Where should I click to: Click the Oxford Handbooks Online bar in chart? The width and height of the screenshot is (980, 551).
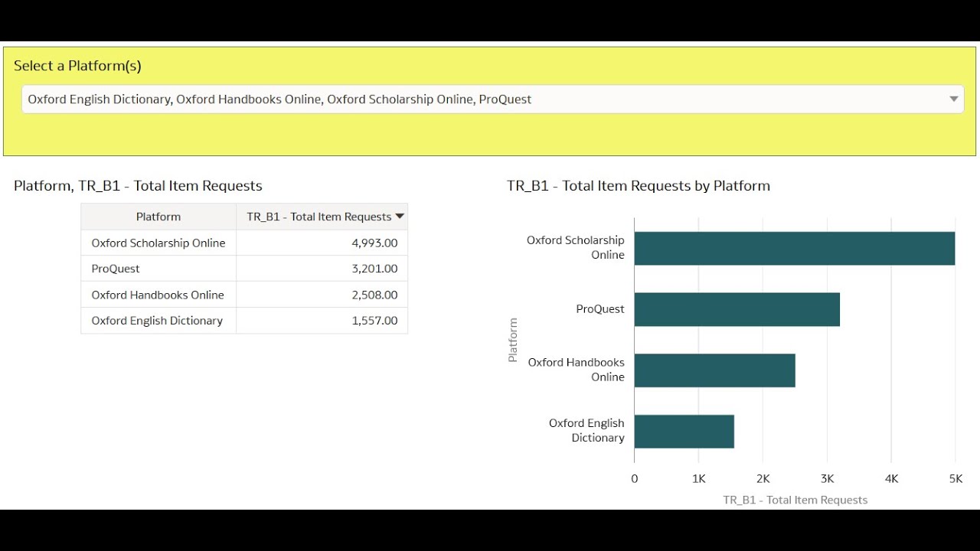715,370
